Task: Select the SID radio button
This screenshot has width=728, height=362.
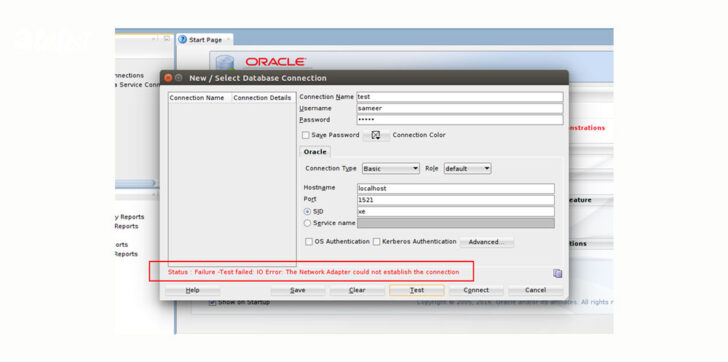Action: coord(307,212)
